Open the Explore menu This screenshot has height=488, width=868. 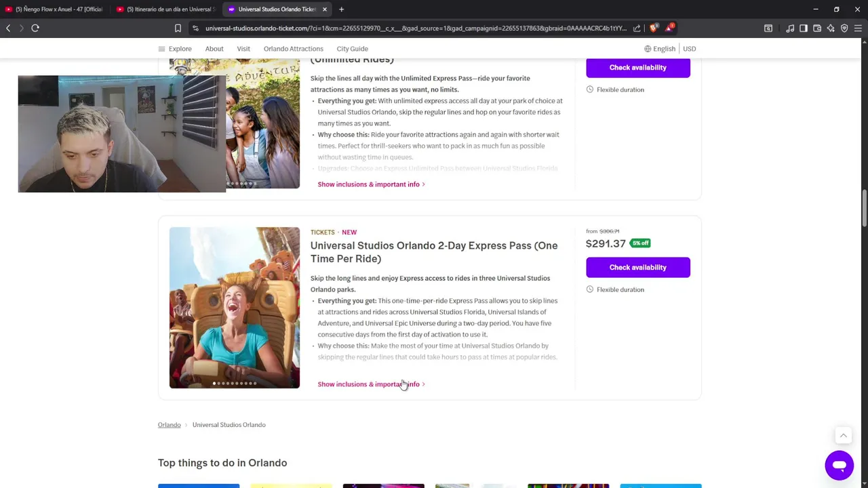(x=175, y=49)
